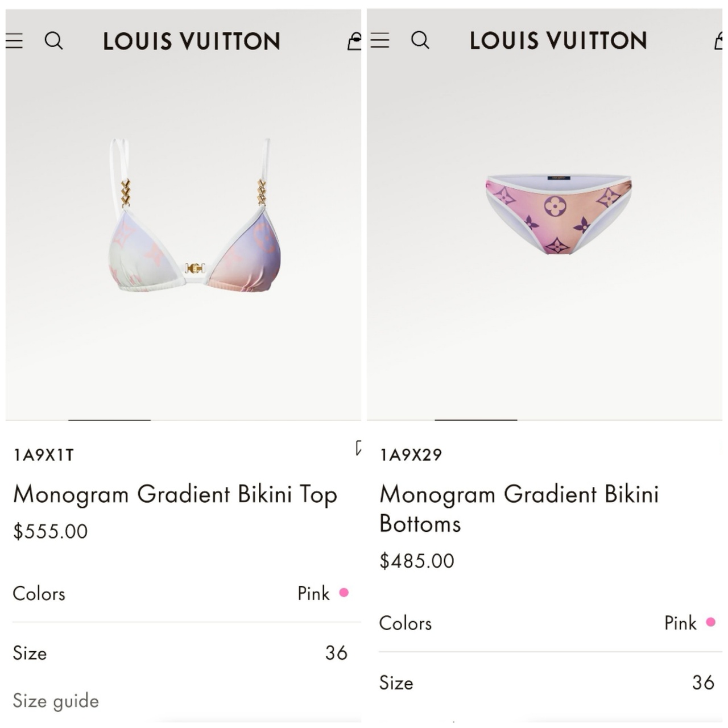Click left Louis Vuitton logo

pyautogui.click(x=192, y=41)
